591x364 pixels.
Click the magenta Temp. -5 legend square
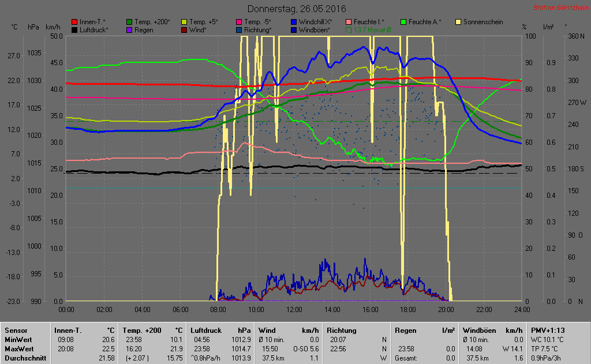(239, 22)
